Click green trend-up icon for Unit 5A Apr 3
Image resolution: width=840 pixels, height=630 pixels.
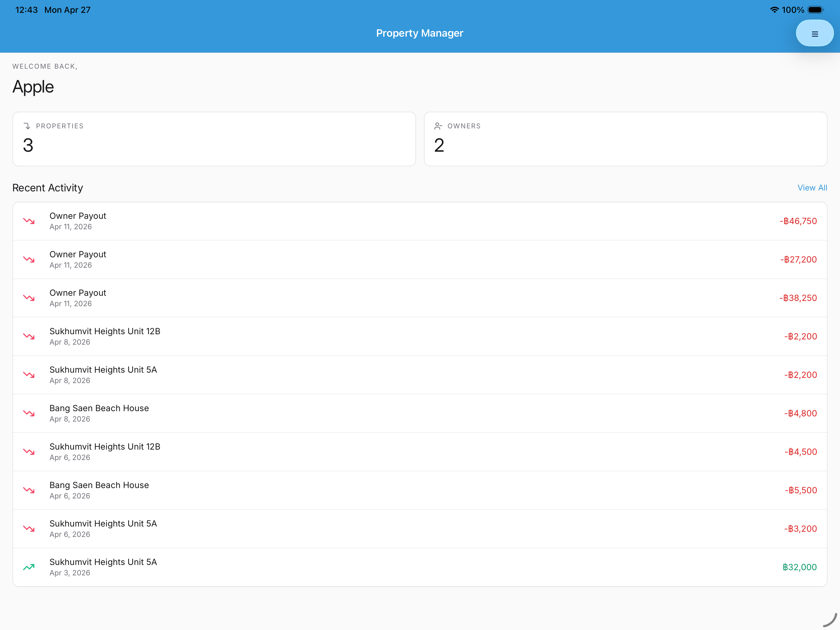point(29,567)
